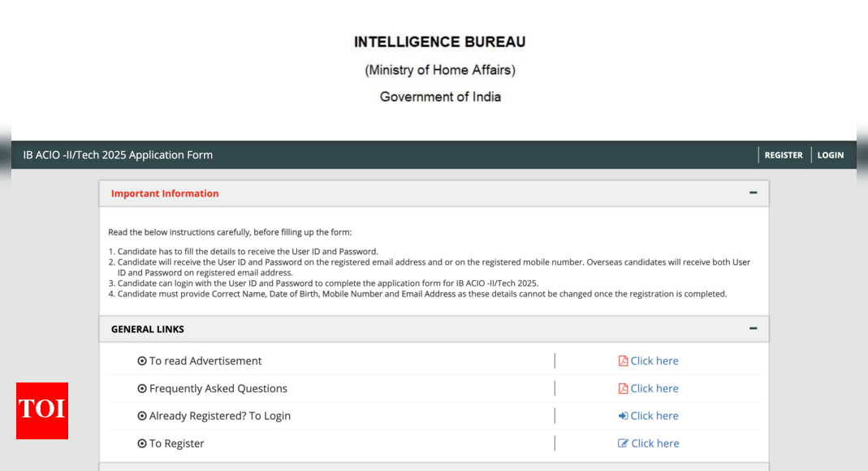Viewport: 868px width, 471px height.
Task: Click the Intelligence Bureau heading
Action: 439,41
